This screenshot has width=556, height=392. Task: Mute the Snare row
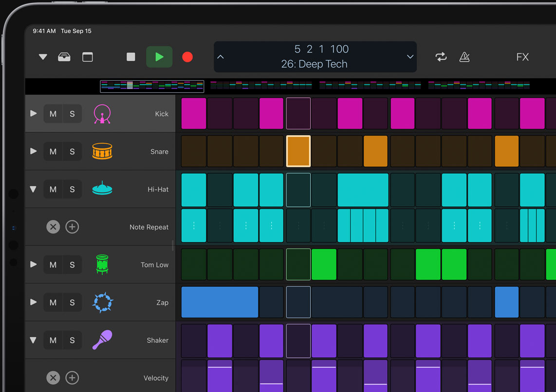pos(53,152)
